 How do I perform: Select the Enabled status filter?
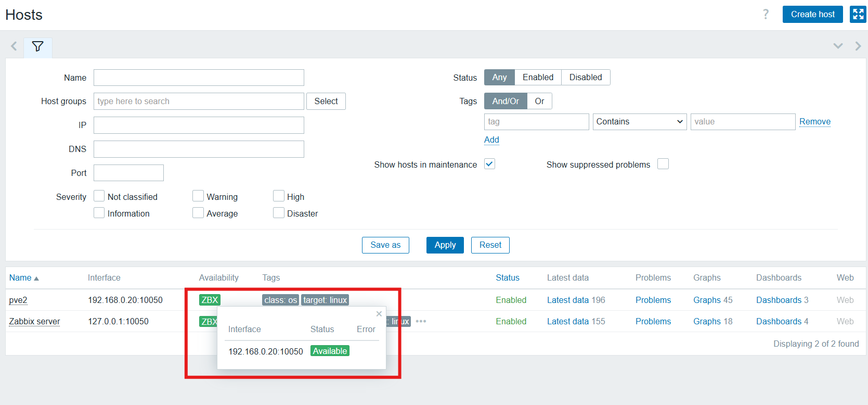point(538,77)
